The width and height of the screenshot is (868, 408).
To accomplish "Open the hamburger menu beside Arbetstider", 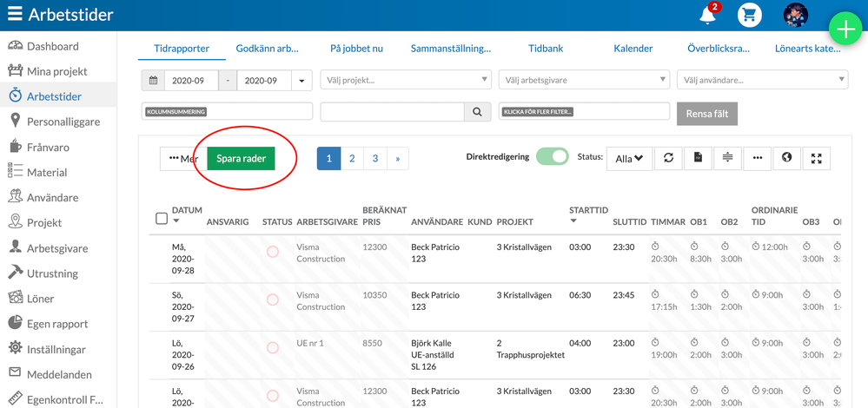I will click(15, 14).
